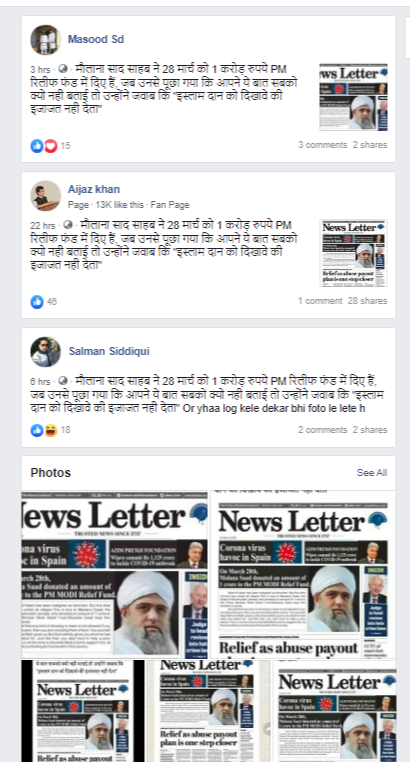This screenshot has width=410, height=762.
Task: View the 2 comments on Salman Siddiqui's post
Action: (323, 430)
